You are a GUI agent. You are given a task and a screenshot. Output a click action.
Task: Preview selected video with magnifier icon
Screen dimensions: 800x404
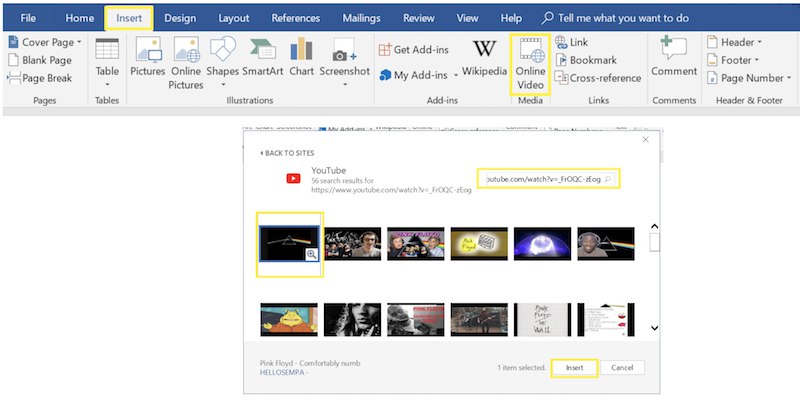(311, 254)
